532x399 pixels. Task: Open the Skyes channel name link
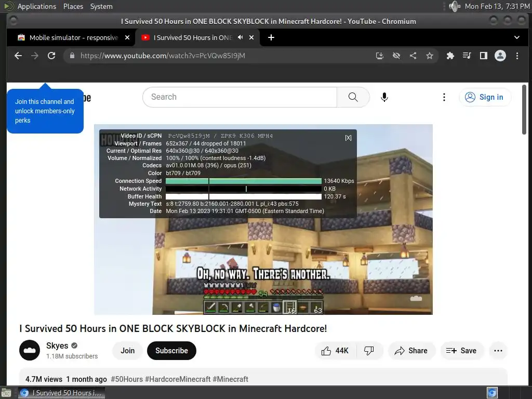point(57,345)
